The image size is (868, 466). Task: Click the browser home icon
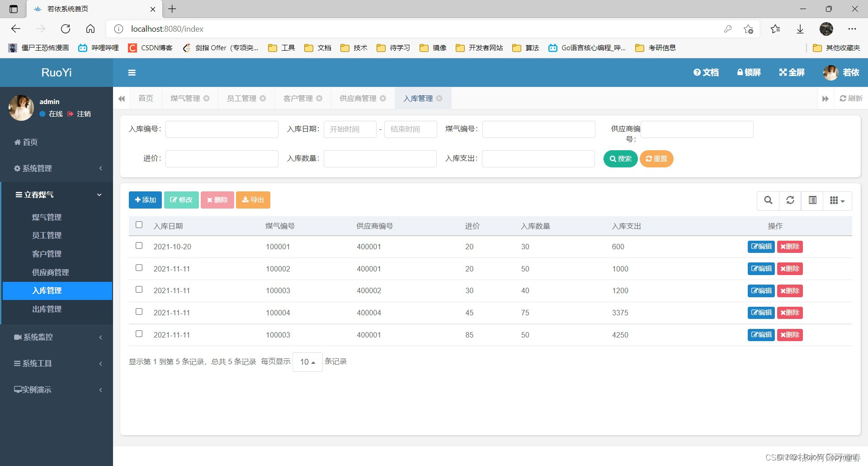click(90, 29)
